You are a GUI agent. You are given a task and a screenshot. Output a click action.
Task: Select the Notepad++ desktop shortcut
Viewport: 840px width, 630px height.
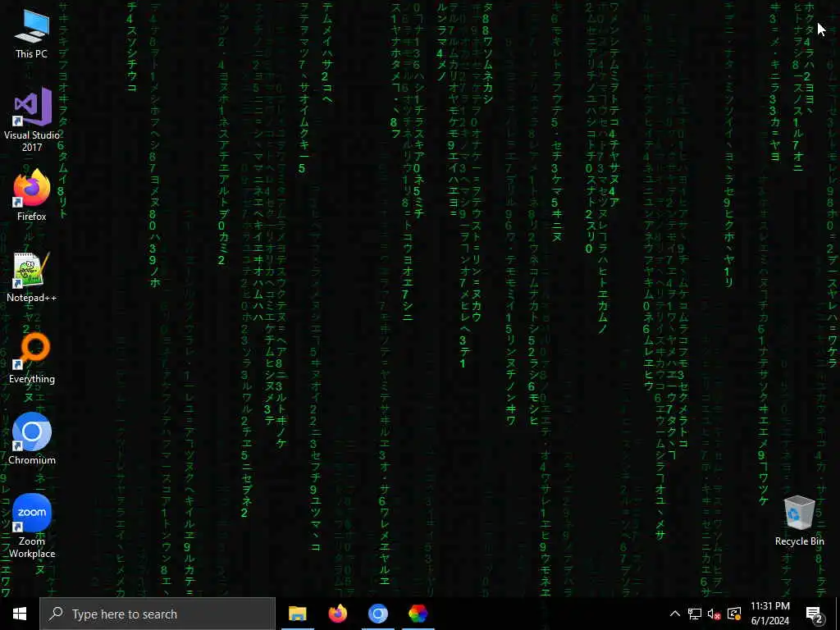click(x=32, y=277)
